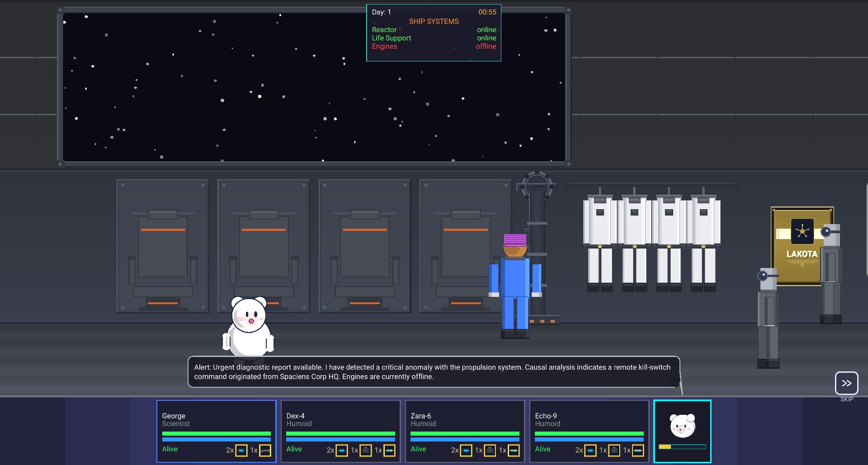Select Zara-6's blue cell inventory item

(x=466, y=451)
